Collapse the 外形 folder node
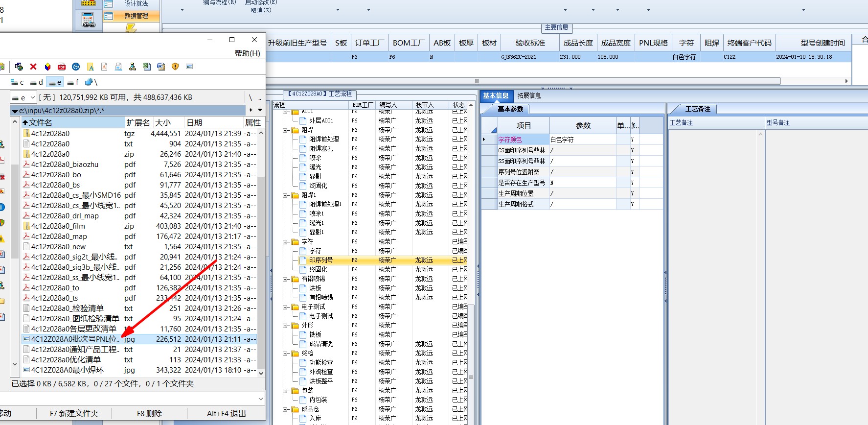This screenshot has width=868, height=425. (x=285, y=326)
